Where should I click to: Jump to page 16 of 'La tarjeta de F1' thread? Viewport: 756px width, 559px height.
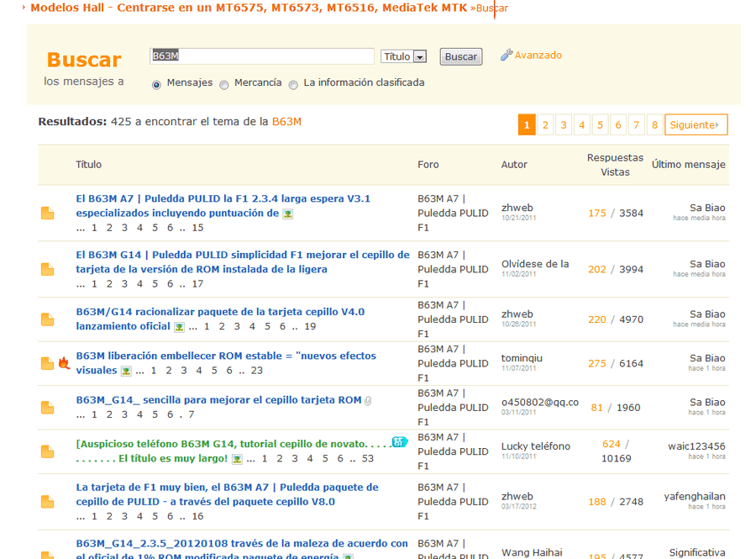tap(197, 517)
